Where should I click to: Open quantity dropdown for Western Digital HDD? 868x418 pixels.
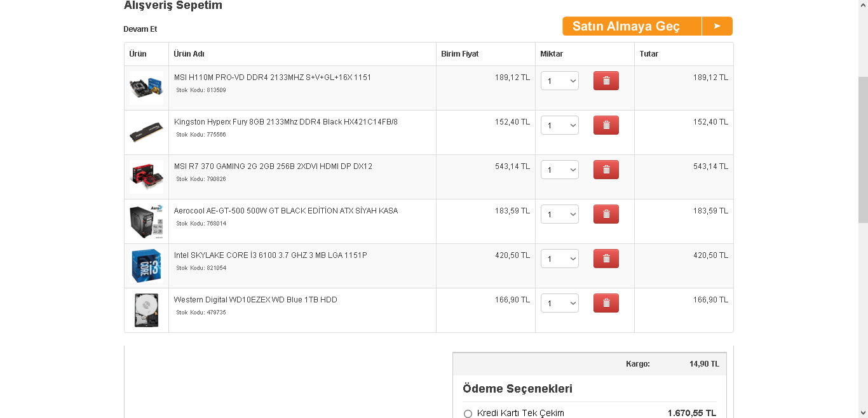(x=560, y=303)
